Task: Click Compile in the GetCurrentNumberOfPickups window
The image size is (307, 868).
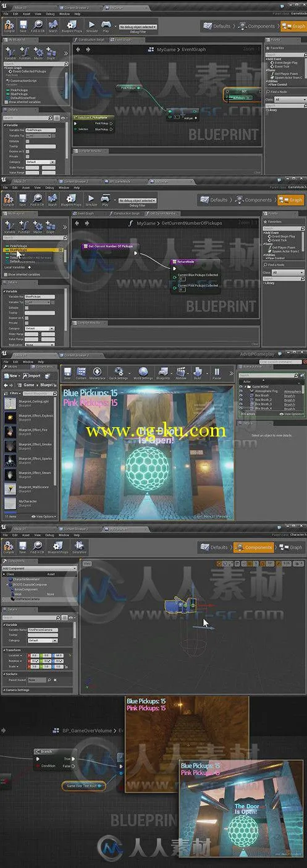Action: pos(9,200)
